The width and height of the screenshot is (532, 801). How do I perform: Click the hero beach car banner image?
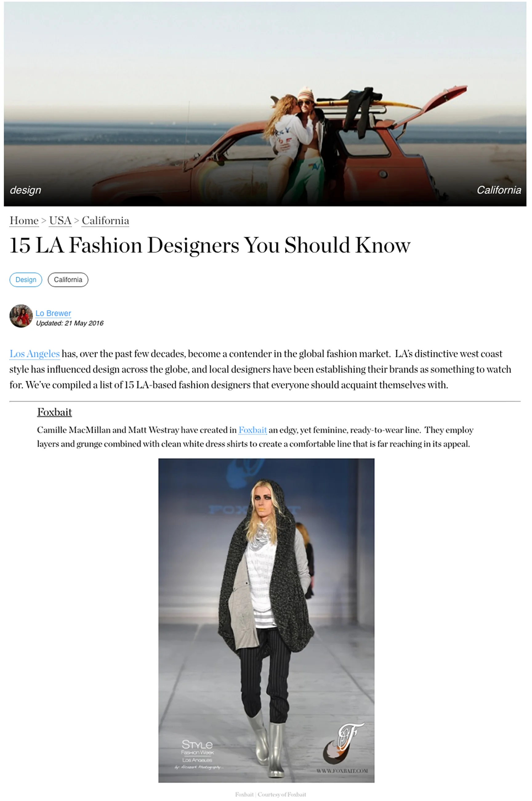[265, 104]
